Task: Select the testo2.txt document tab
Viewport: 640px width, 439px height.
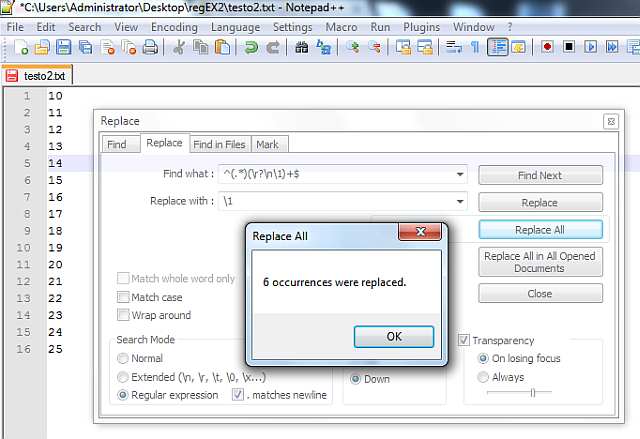Action: click(37, 75)
